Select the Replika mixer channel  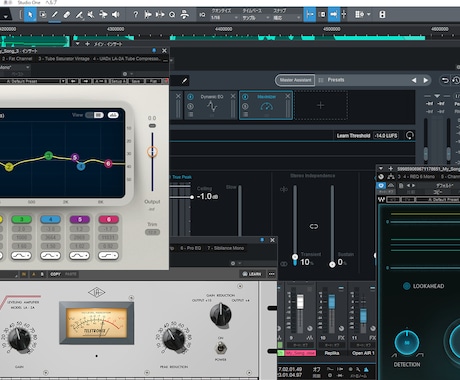(332, 353)
